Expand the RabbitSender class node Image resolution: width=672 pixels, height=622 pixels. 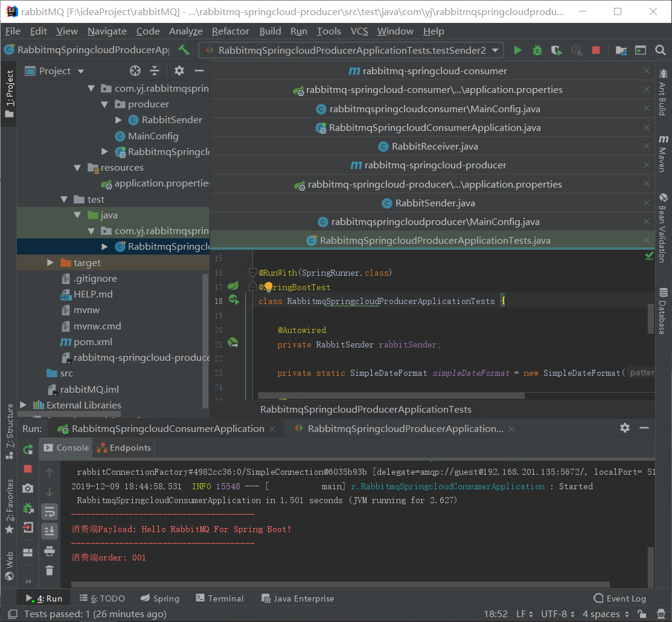[x=118, y=120]
